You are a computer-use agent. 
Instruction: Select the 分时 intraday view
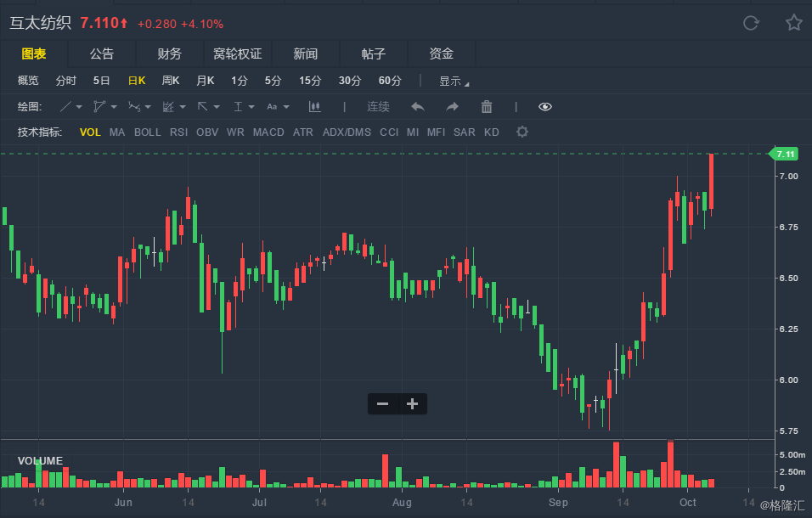(65, 81)
